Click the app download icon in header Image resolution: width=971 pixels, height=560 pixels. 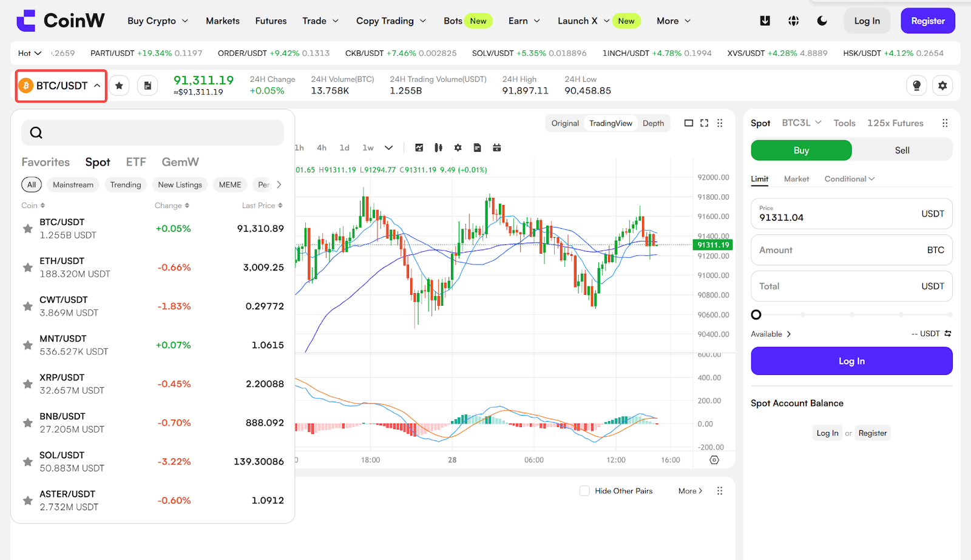pyautogui.click(x=765, y=21)
